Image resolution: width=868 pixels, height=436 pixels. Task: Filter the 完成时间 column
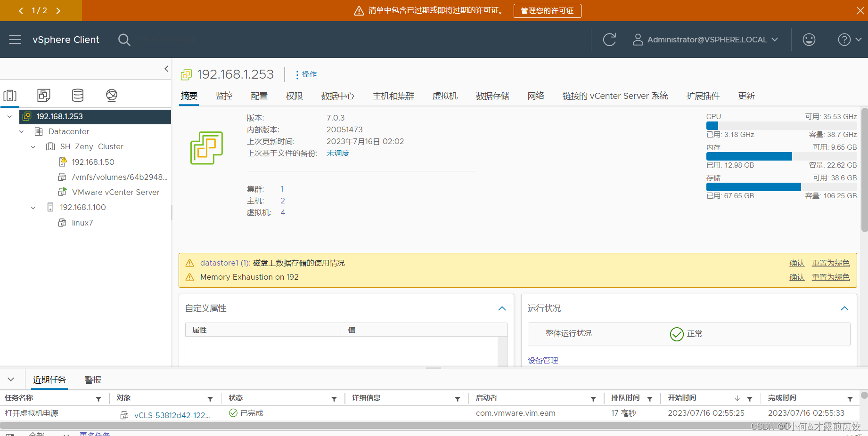point(850,399)
